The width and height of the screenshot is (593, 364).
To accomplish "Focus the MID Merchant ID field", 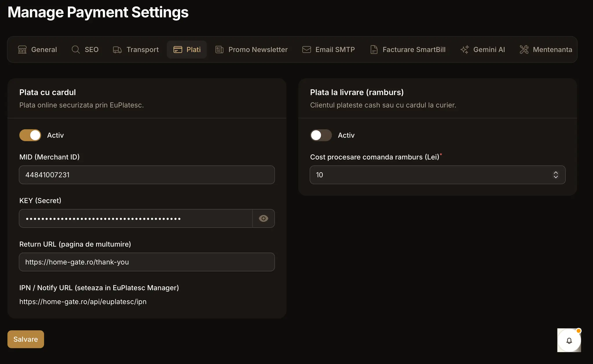I will click(x=147, y=175).
